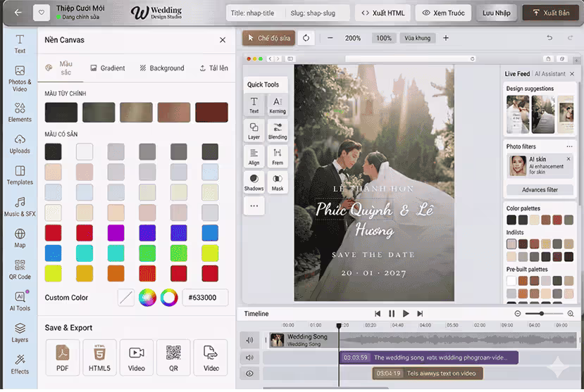
Task: Mute the Wedding Song audio track
Action: pos(249,340)
